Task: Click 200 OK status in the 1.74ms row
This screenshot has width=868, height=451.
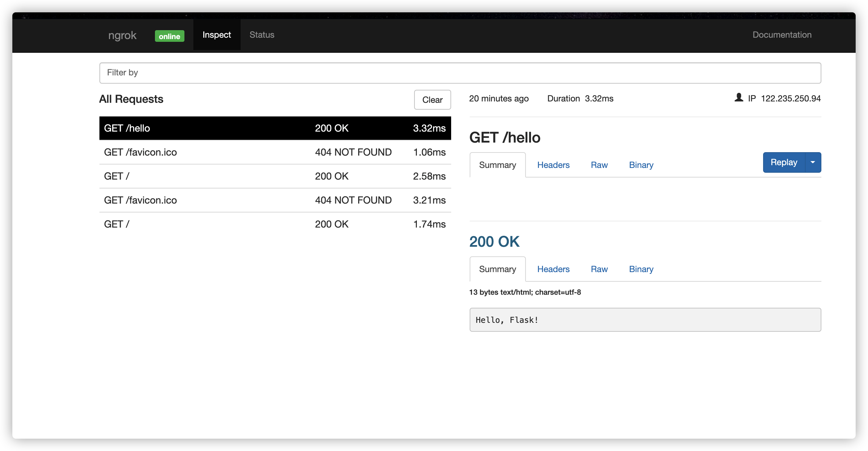Action: click(x=331, y=224)
